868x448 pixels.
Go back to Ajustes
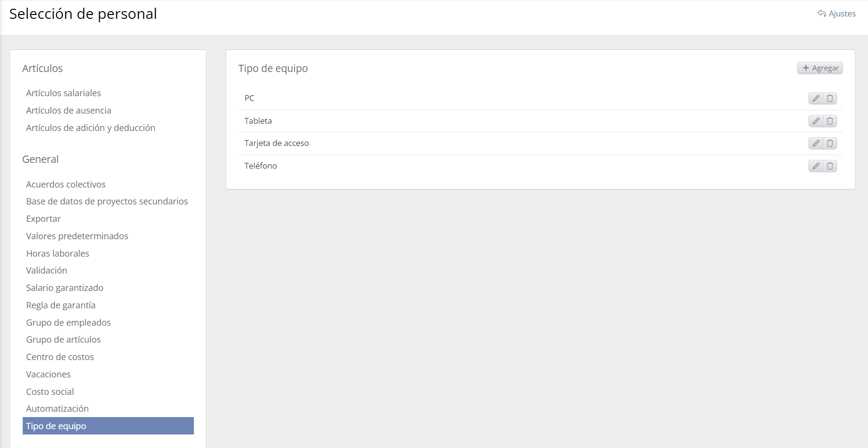coord(837,14)
